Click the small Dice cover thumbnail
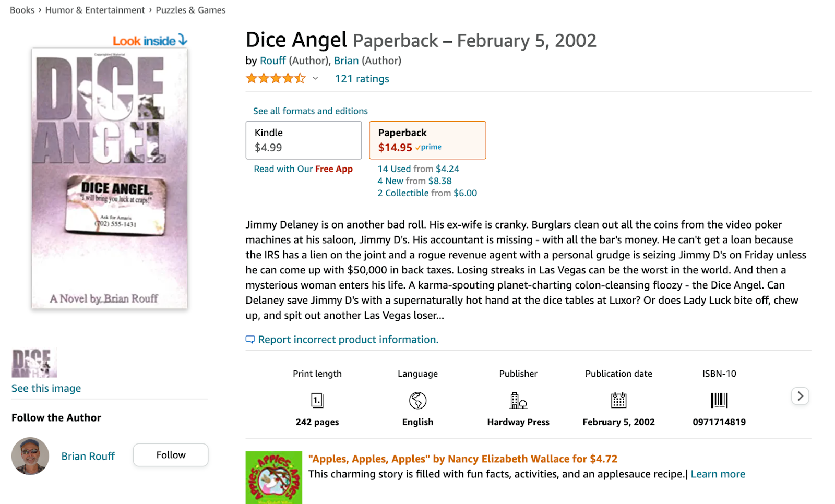835x504 pixels. click(x=34, y=363)
